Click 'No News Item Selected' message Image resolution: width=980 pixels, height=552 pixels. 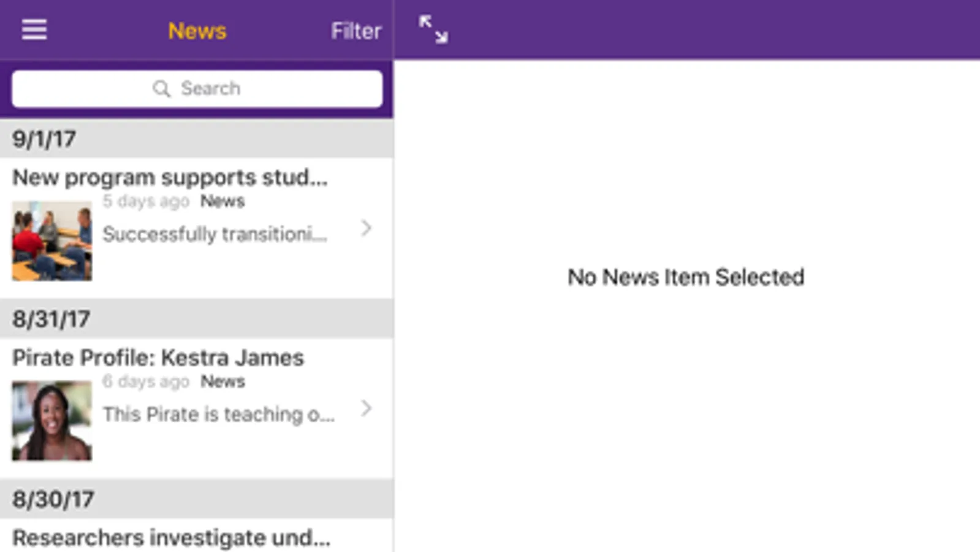pyautogui.click(x=686, y=277)
